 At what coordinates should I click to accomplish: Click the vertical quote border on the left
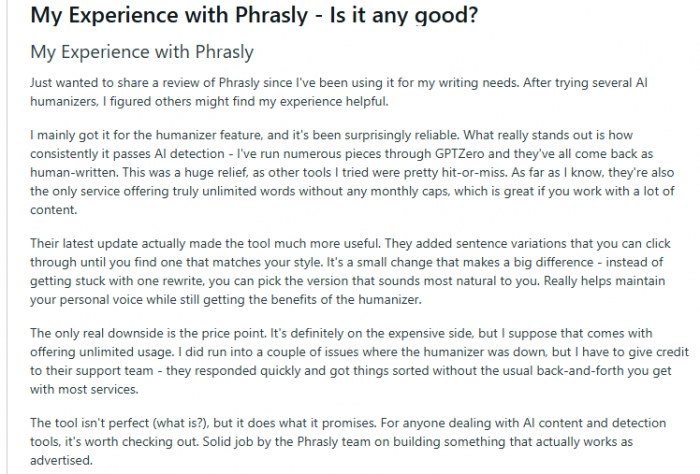pyautogui.click(x=7, y=237)
